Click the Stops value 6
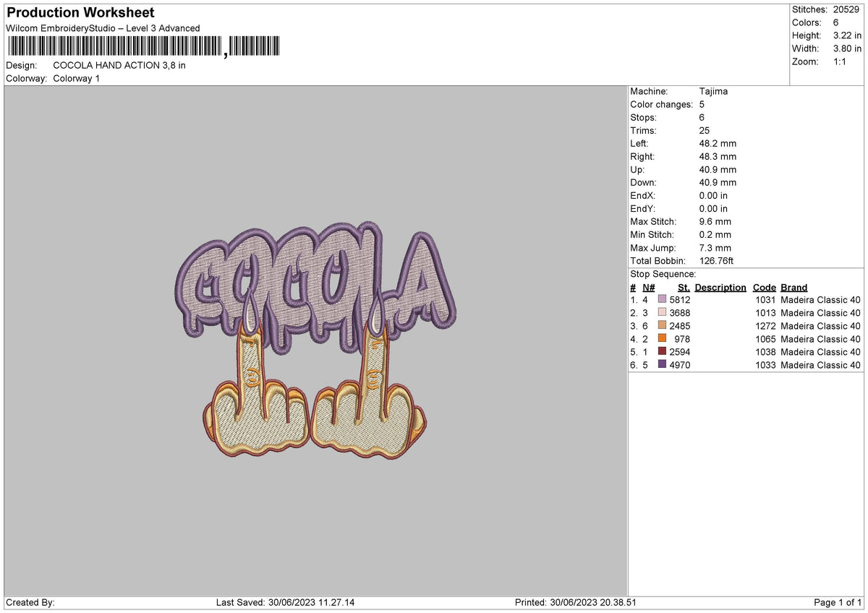 click(702, 117)
